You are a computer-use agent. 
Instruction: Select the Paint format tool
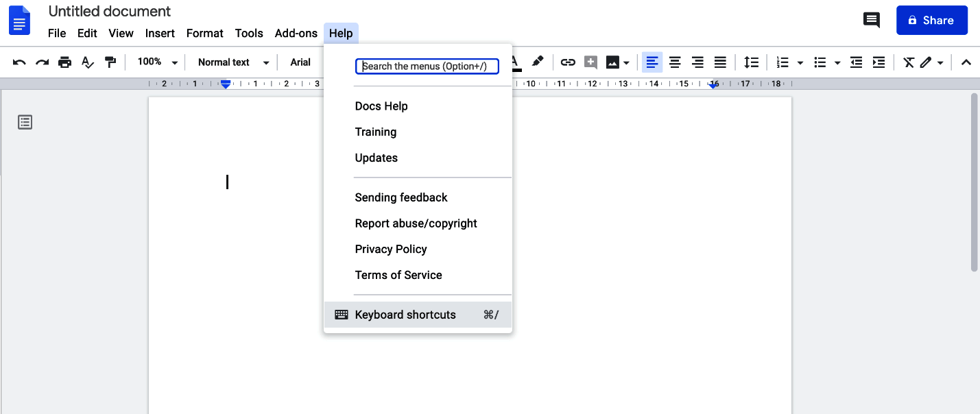(x=110, y=62)
